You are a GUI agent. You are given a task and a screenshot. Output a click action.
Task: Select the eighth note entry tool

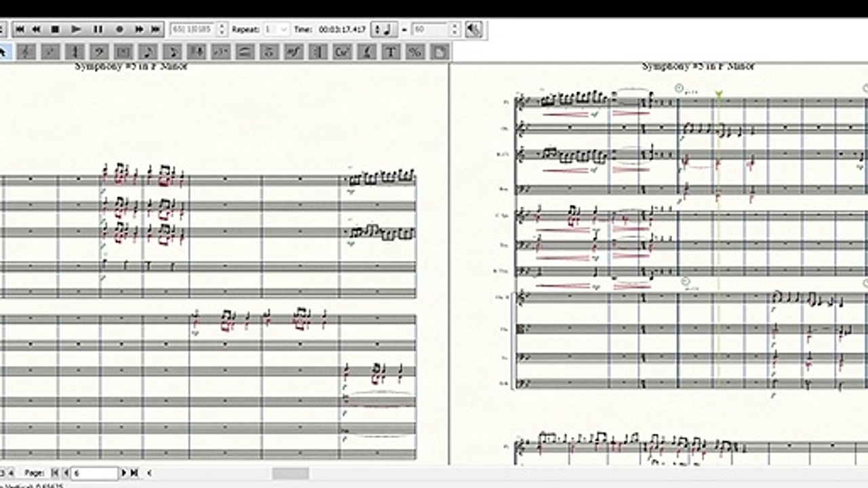[148, 52]
